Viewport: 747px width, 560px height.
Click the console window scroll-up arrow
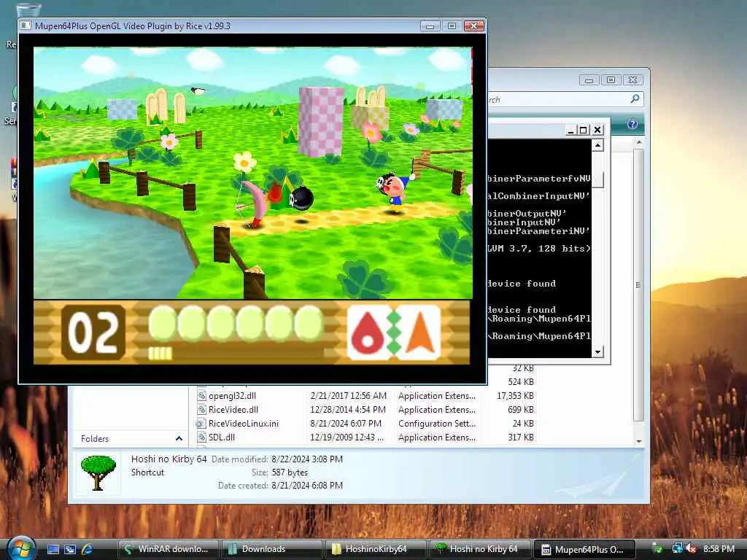click(x=598, y=145)
